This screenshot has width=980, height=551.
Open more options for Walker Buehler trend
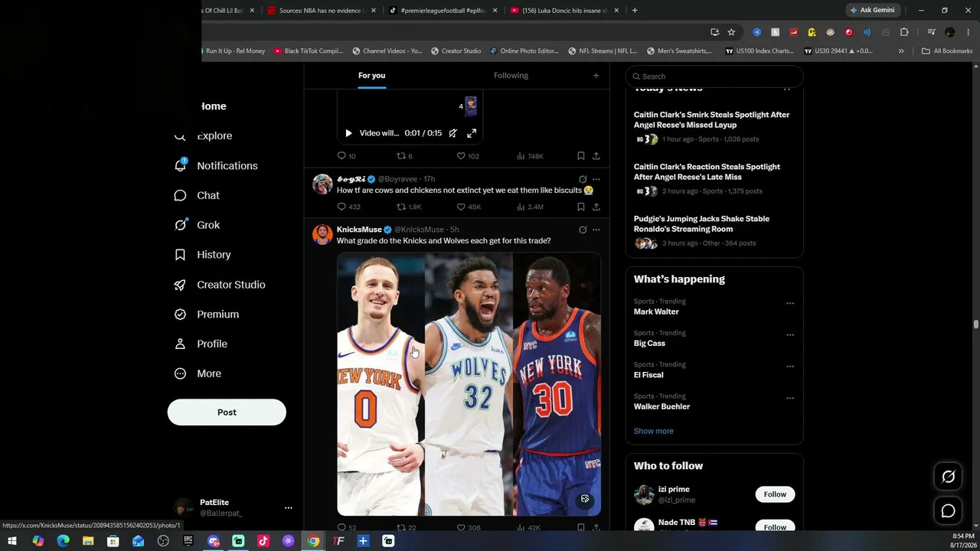[x=790, y=399]
